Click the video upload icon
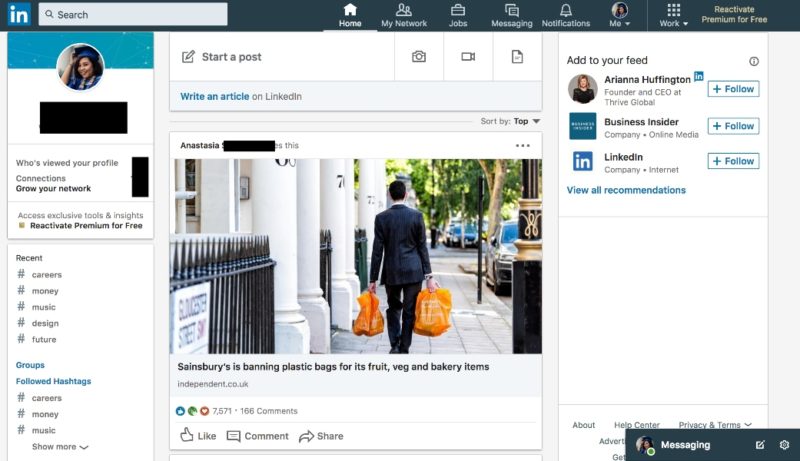The height and width of the screenshot is (461, 800). point(468,57)
